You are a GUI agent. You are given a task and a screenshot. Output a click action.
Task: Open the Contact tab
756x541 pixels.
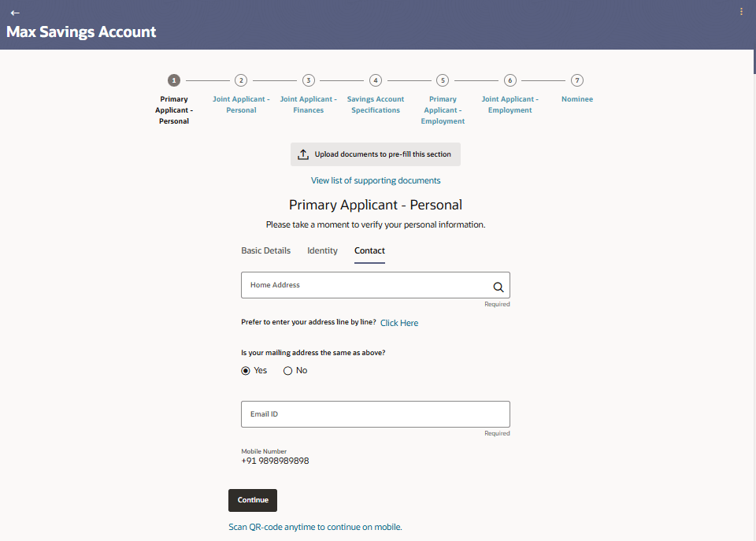click(369, 251)
